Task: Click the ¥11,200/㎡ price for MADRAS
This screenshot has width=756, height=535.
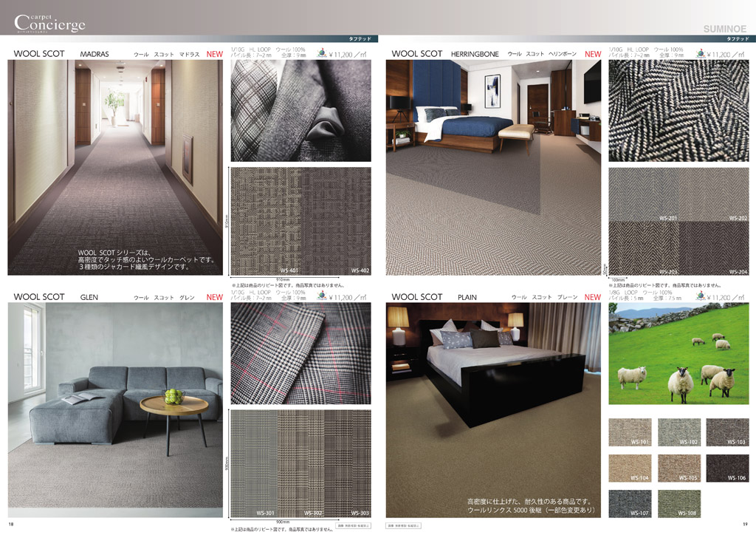Action: tap(348, 55)
